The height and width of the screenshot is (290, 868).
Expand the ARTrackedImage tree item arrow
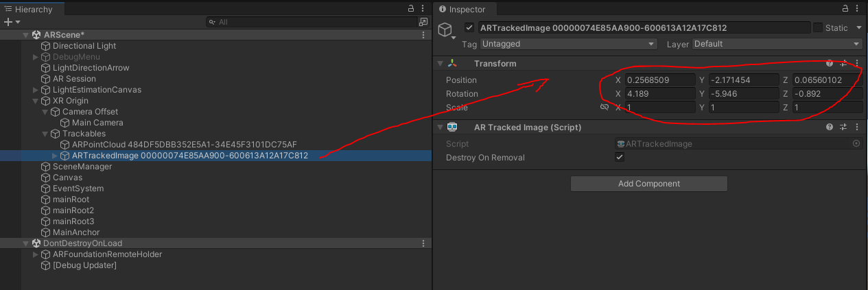(x=55, y=156)
